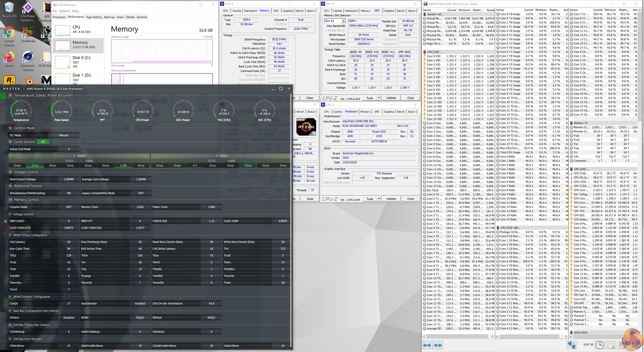The image size is (644, 352).
Task: Collapse the Voltage Control section
Action: point(10,172)
